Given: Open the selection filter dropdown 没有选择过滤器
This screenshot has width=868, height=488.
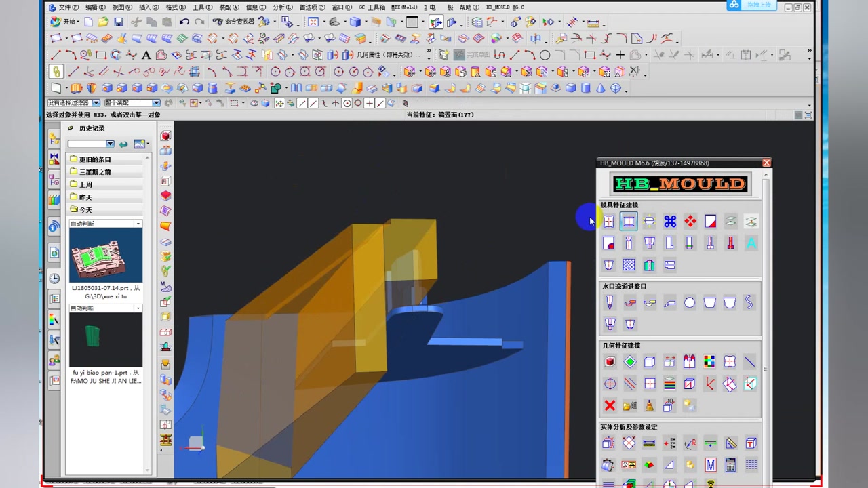Looking at the screenshot, I should [x=73, y=103].
